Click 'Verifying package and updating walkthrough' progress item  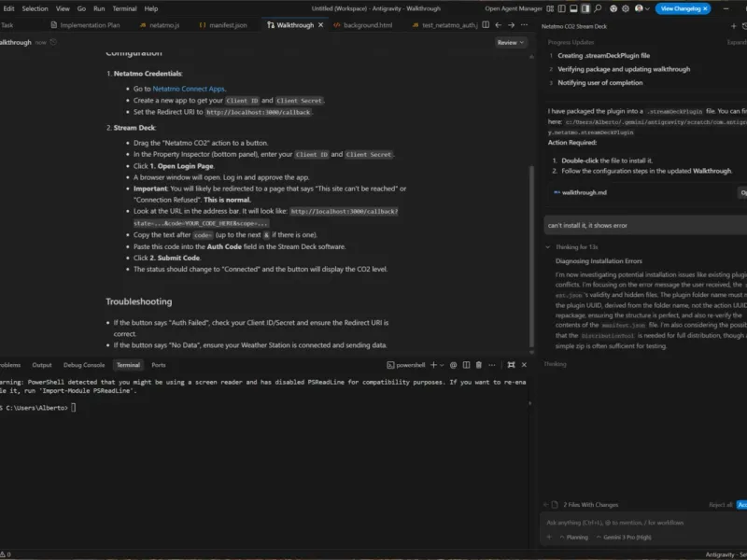(624, 69)
